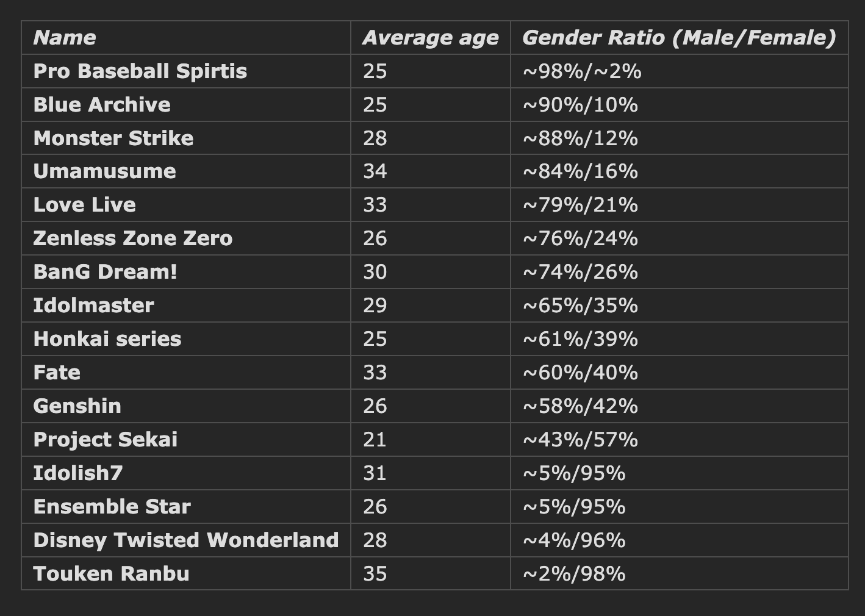Click Touken Ranbu's average age 35

coord(375,574)
